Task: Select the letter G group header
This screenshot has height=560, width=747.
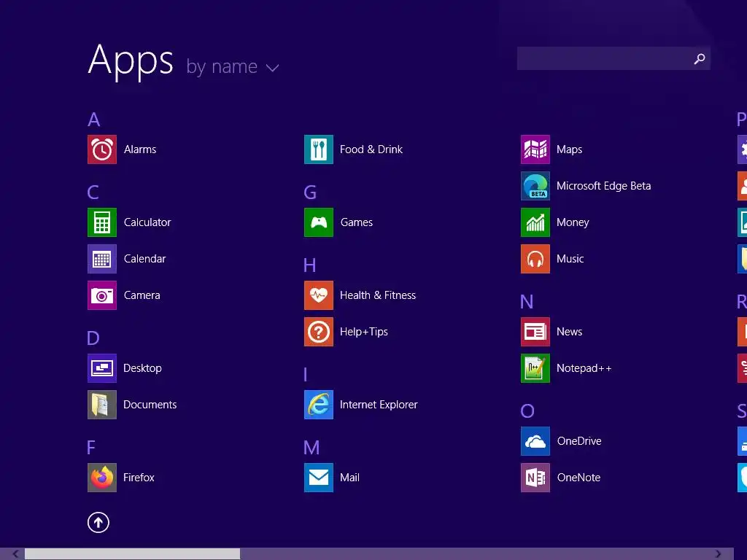Action: (310, 192)
